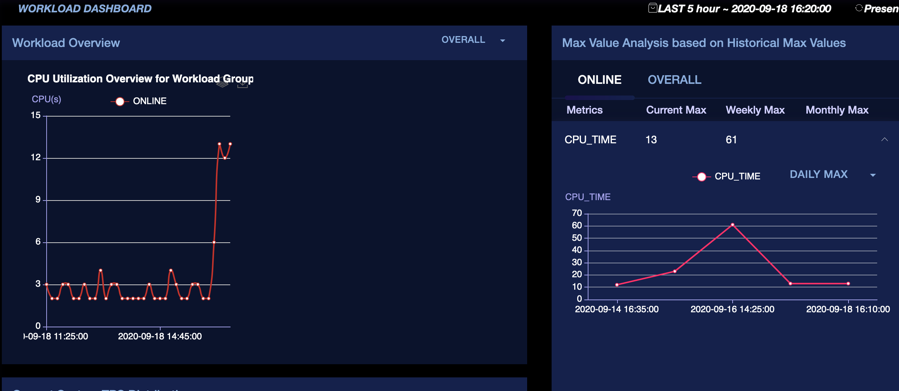Click the 2020-09-16 14:25:00 axis label
899x391 pixels.
coord(732,309)
